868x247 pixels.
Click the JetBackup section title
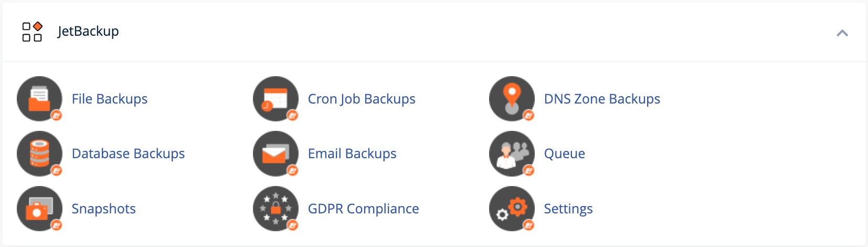88,32
